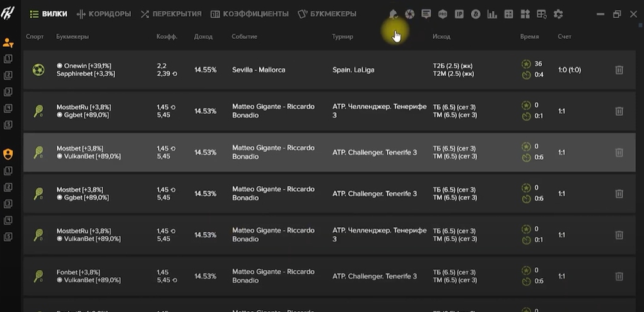This screenshot has height=312, width=644.
Task: Click the 1:0 (1:0) score
Action: [570, 70]
